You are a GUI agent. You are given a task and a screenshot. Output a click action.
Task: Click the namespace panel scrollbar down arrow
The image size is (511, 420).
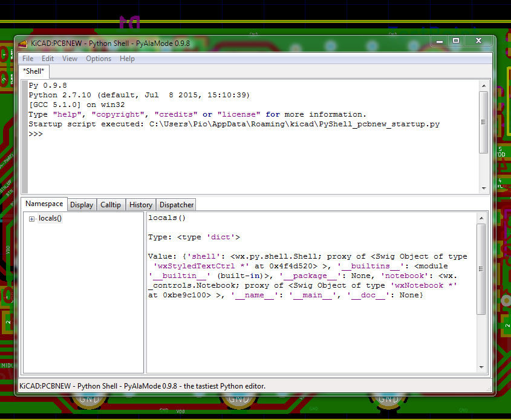[483, 366]
